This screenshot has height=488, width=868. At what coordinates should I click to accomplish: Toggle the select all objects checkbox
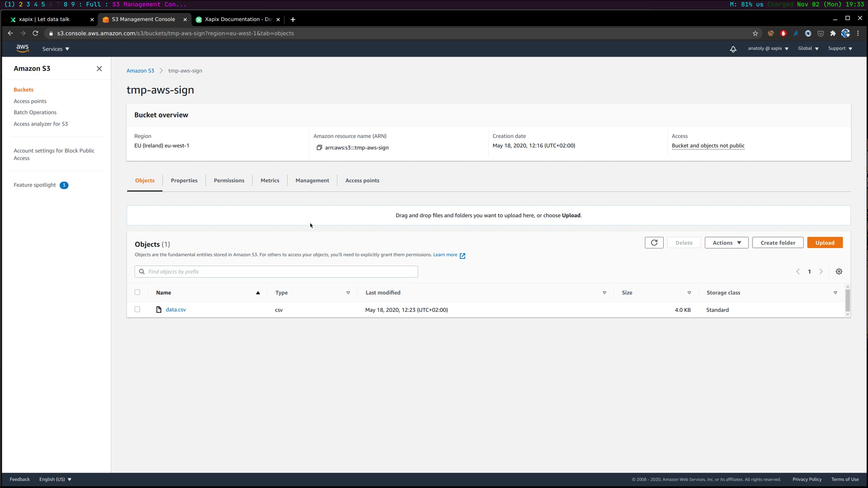(x=137, y=292)
